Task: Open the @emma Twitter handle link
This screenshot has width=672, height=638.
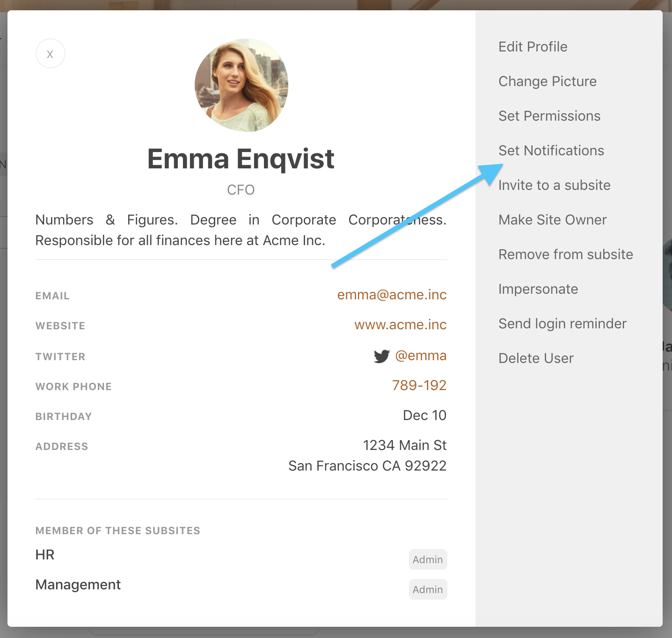Action: click(421, 355)
